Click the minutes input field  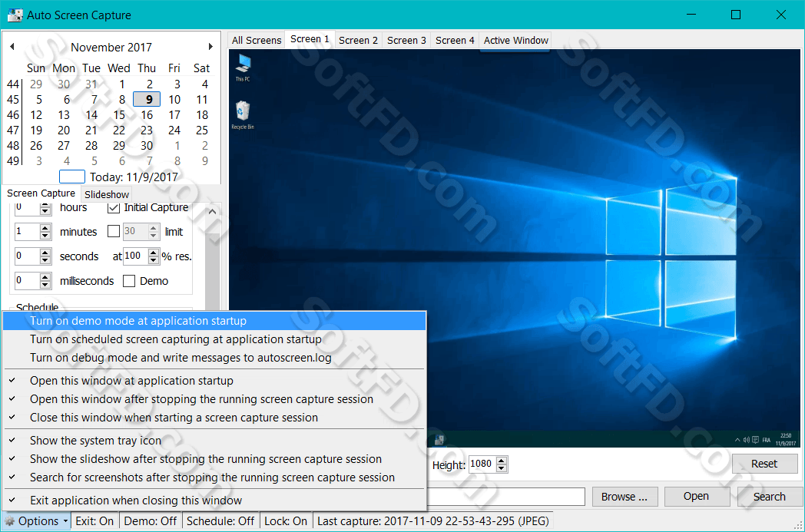[27, 231]
